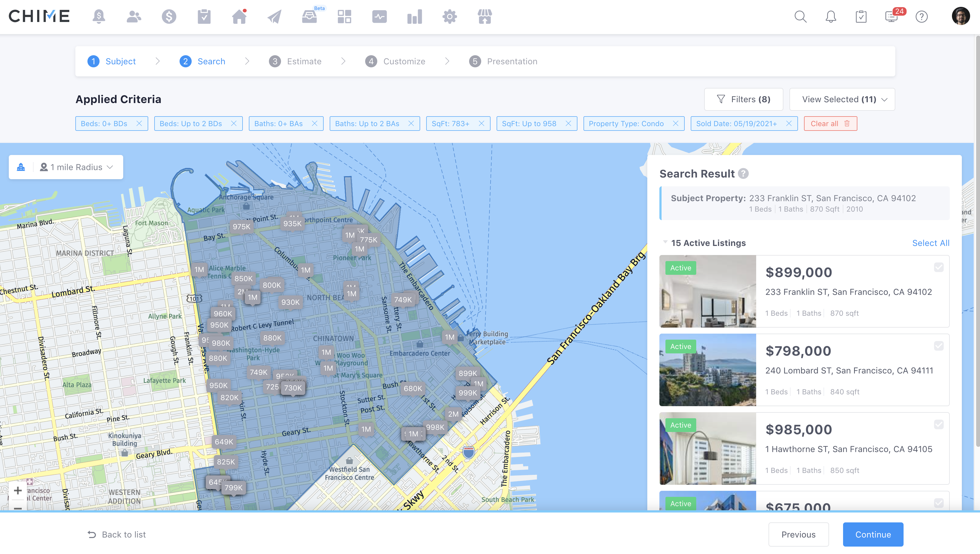This screenshot has height=554, width=980.
Task: Open the 1 Hawthorne ST listing photo
Action: point(708,448)
